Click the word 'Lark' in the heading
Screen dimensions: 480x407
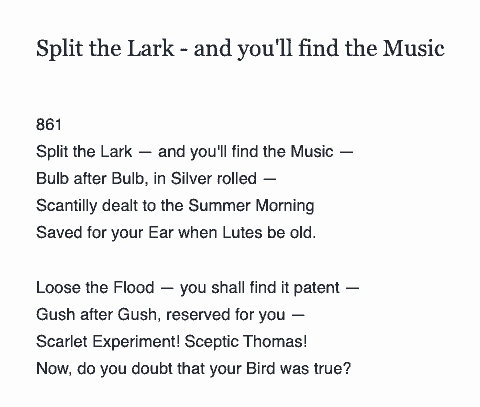pos(151,48)
